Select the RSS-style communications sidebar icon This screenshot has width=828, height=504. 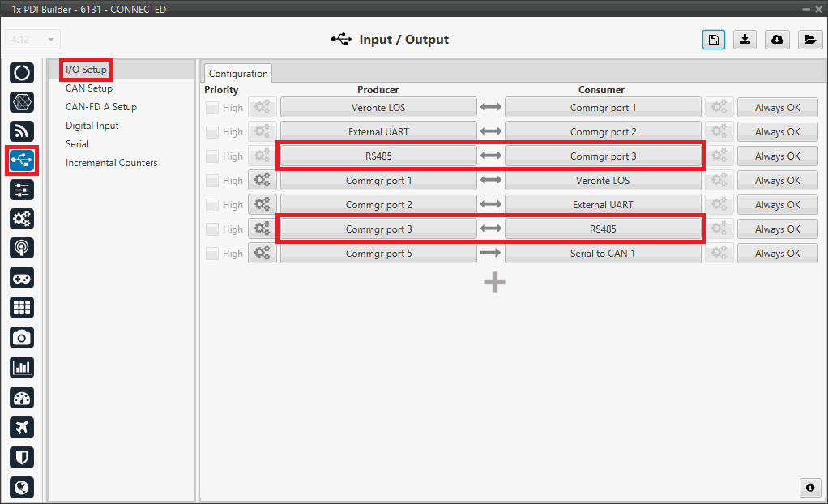pos(22,131)
